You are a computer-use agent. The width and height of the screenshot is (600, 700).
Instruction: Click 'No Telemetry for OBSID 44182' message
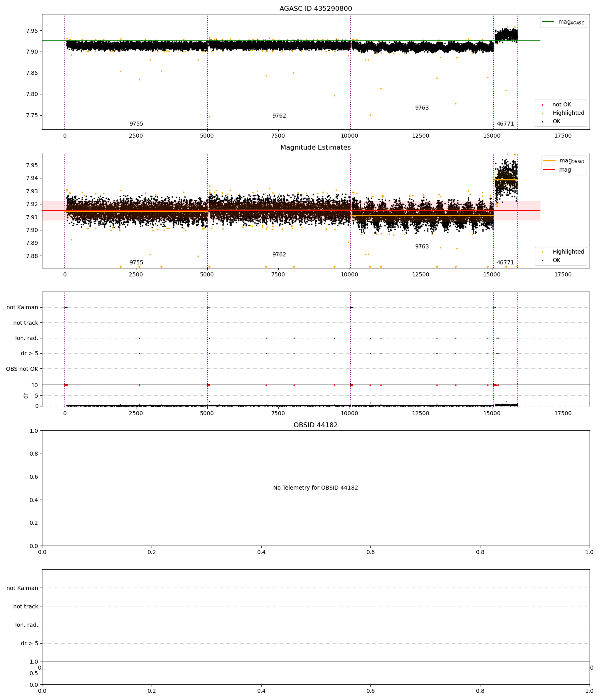coord(316,488)
